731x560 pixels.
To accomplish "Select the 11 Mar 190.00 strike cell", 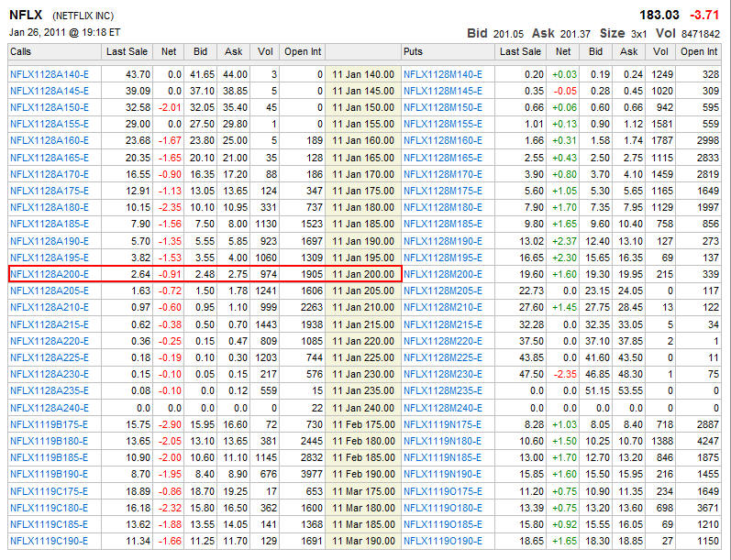I will (x=363, y=541).
